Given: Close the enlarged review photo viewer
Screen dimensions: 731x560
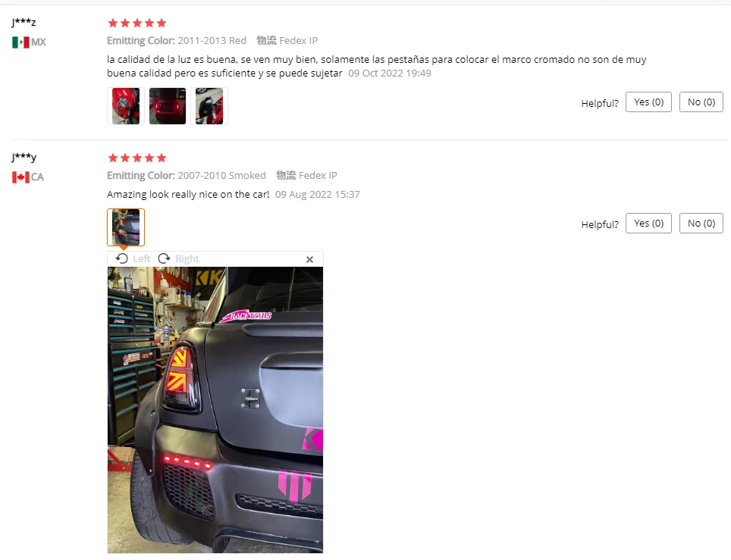Looking at the screenshot, I should point(309,259).
